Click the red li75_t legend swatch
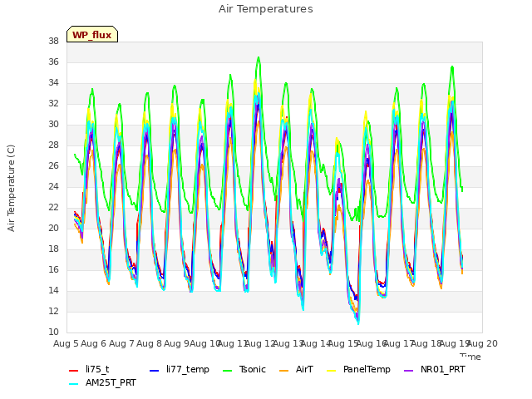532x399 pixels. pyautogui.click(x=74, y=370)
